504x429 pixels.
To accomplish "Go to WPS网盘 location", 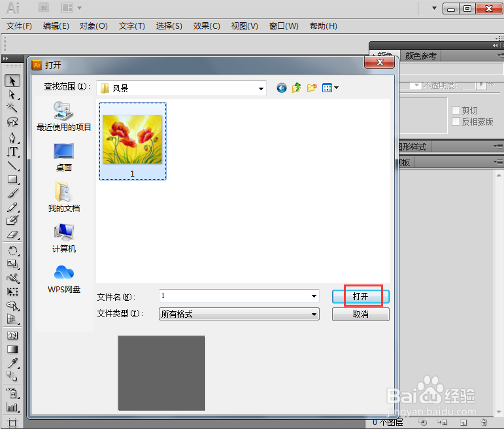I will pyautogui.click(x=63, y=279).
